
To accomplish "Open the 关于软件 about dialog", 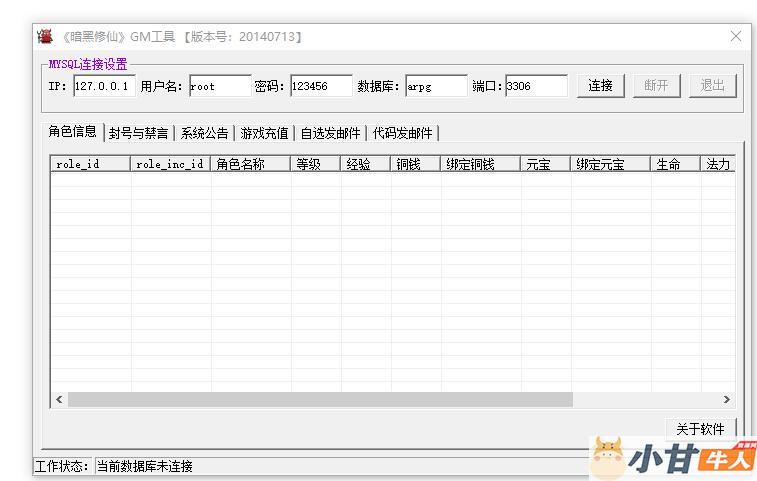I will [x=700, y=428].
